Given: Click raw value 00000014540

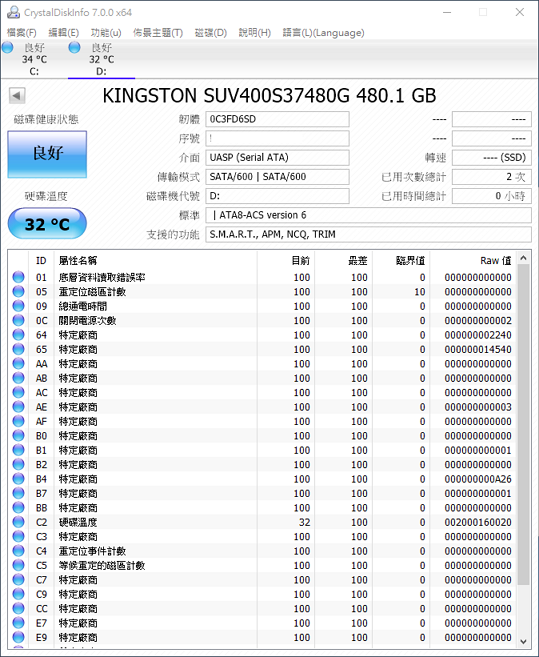Looking at the screenshot, I should click(478, 349).
